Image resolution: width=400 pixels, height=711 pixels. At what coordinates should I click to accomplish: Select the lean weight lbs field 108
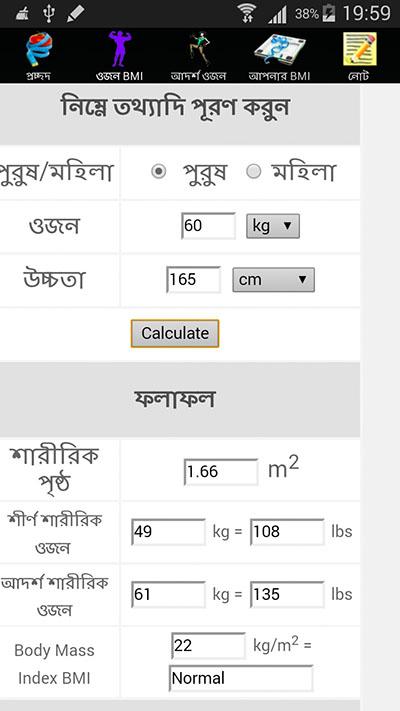point(288,532)
